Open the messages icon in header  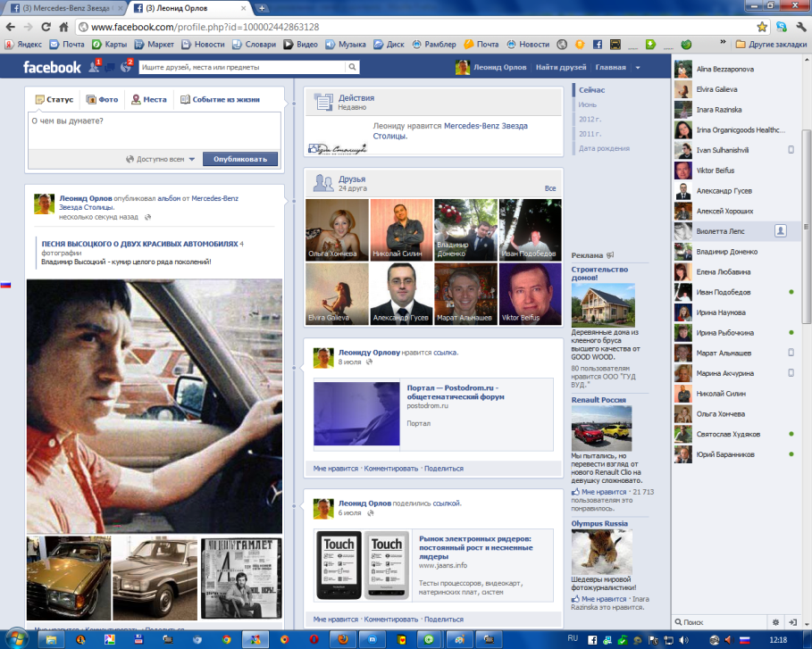[110, 67]
